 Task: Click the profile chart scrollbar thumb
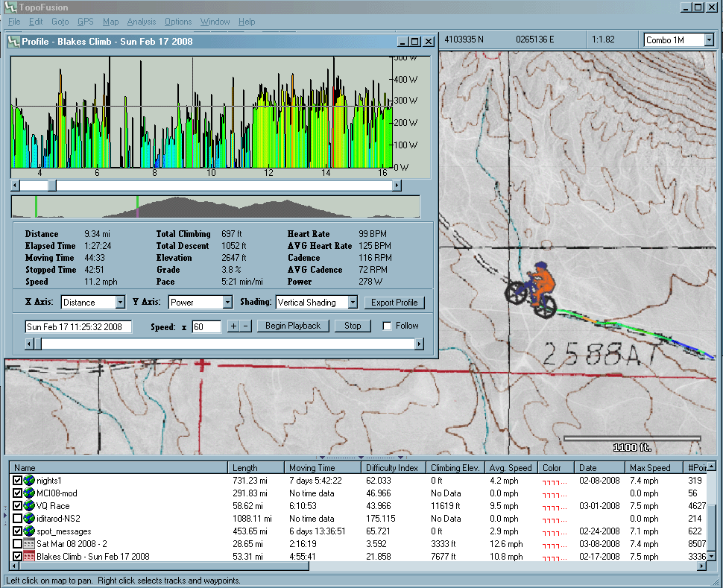coord(52,186)
